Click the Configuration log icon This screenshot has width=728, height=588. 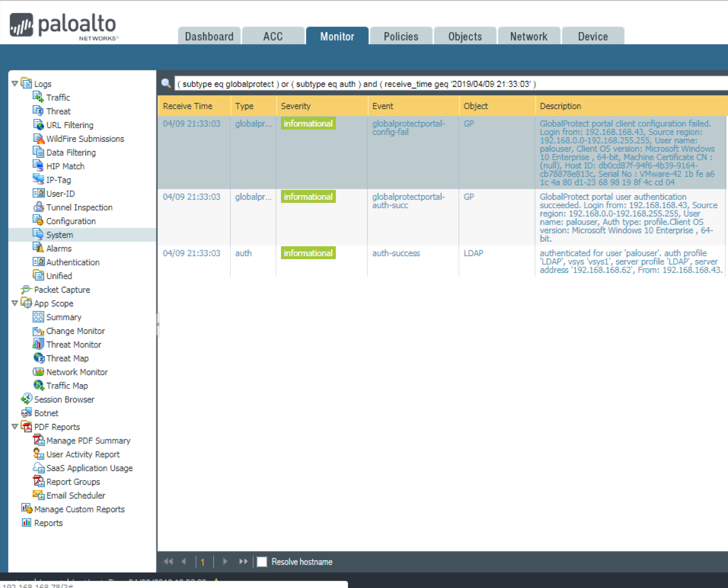(38, 221)
